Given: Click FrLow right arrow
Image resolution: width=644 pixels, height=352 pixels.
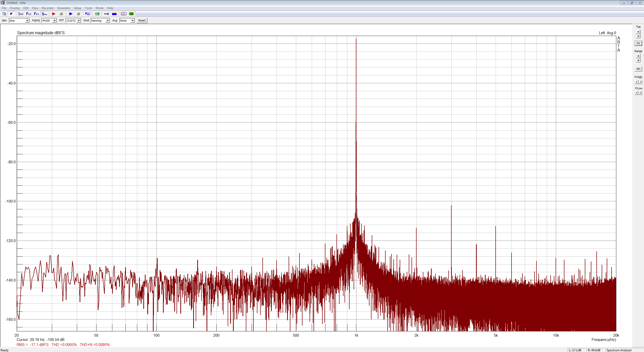Looking at the screenshot, I should coord(640,93).
